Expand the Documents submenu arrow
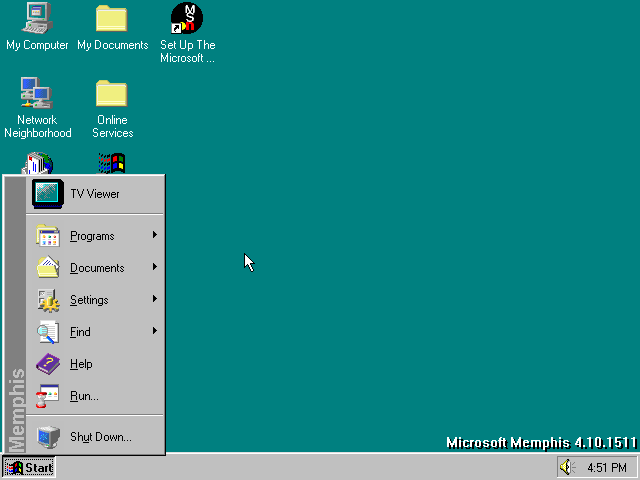Image resolution: width=640 pixels, height=480 pixels. (x=155, y=267)
